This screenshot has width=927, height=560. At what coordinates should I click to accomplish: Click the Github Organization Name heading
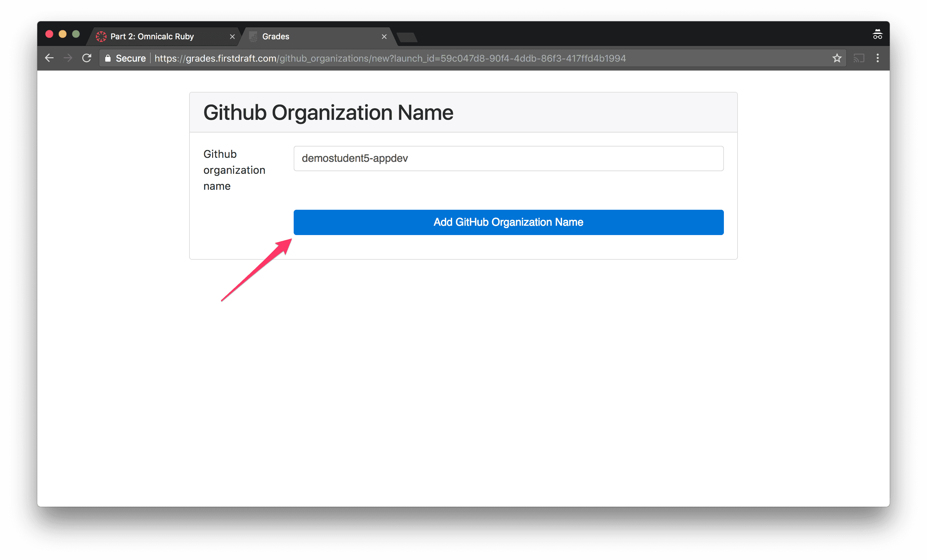click(x=328, y=113)
